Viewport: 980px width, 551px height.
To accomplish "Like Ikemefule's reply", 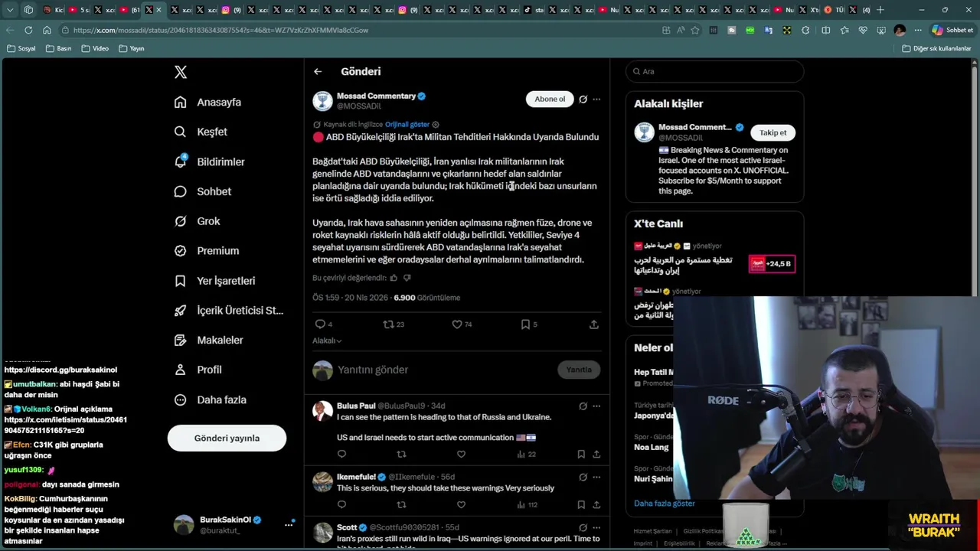I will [461, 504].
